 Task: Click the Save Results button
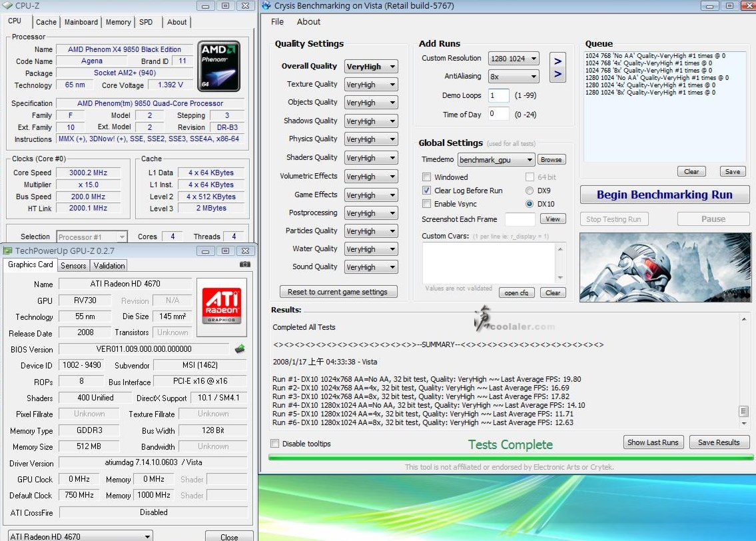pyautogui.click(x=719, y=442)
